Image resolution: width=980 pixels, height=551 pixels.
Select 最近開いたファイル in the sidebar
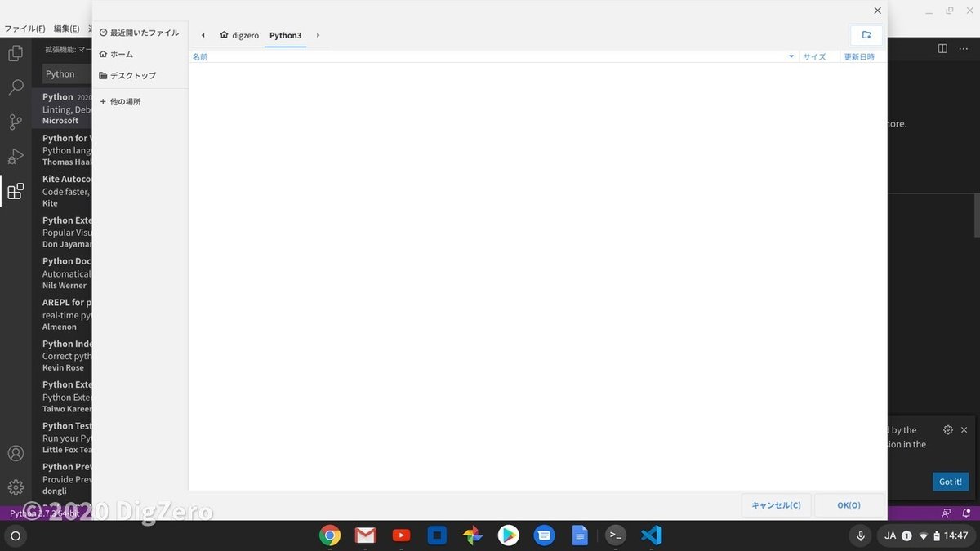tap(140, 33)
